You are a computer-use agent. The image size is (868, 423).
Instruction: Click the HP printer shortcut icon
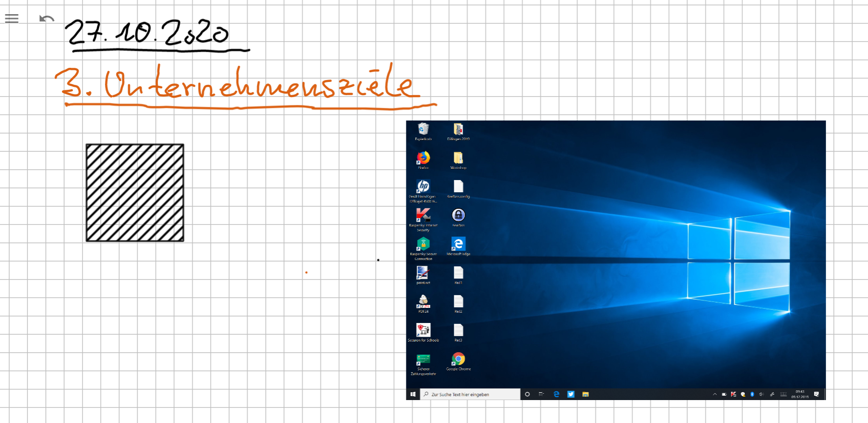click(423, 186)
